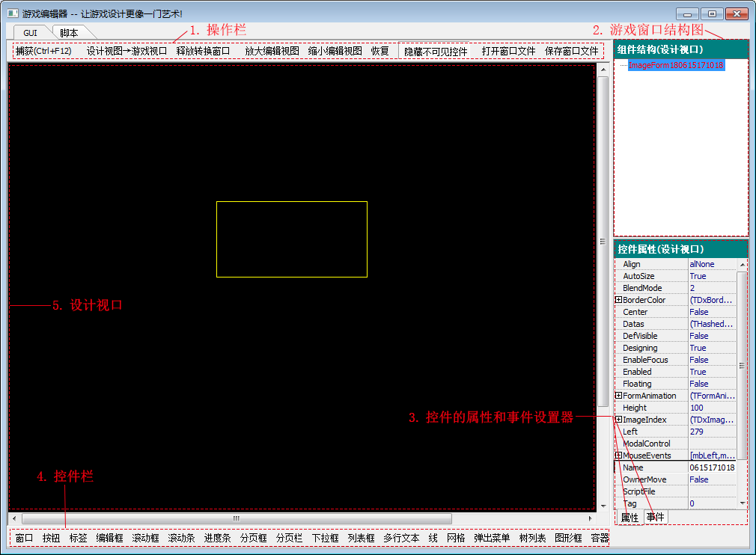Click the Designing value True
The width and height of the screenshot is (756, 555).
(712, 348)
